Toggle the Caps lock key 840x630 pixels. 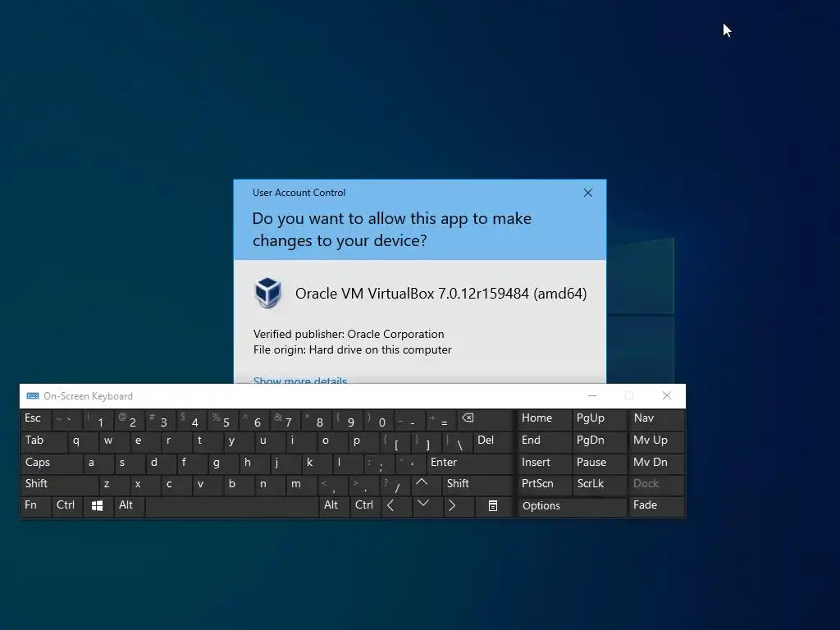[52, 463]
